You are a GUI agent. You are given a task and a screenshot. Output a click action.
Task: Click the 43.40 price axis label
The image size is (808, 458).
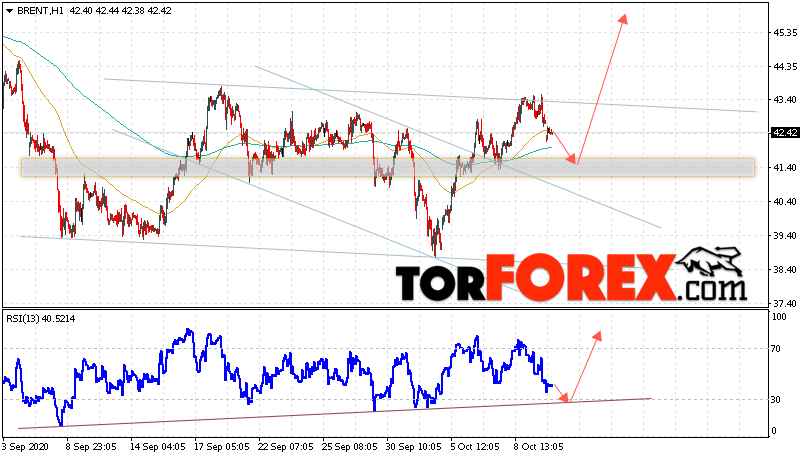tap(785, 99)
